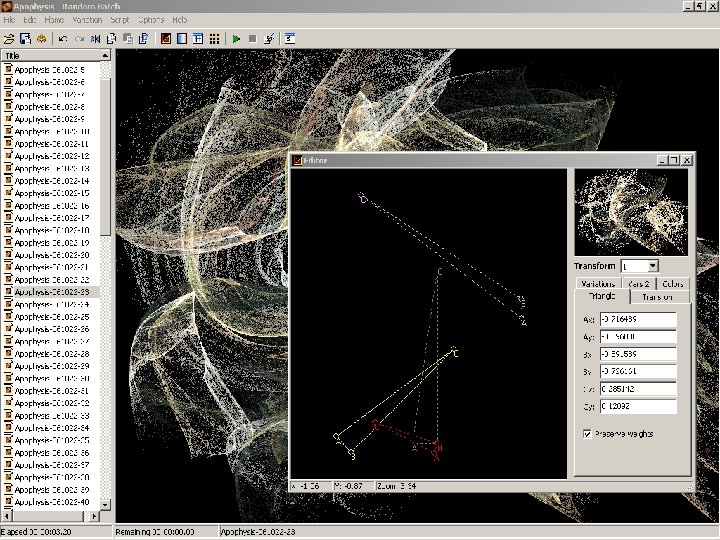Toggle the Preserve weights checkbox
This screenshot has height=540, width=720.
587,434
